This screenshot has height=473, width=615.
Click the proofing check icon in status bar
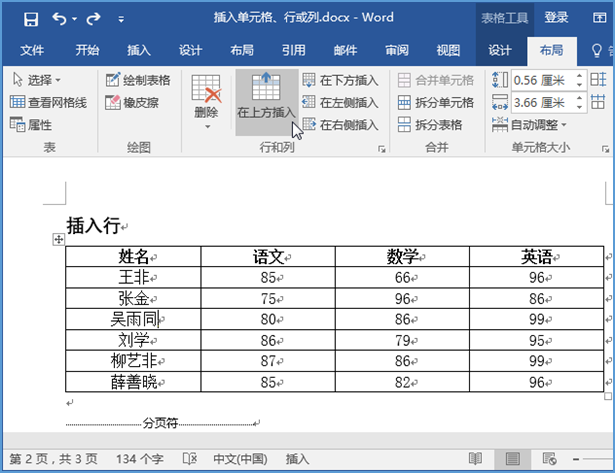click(190, 458)
